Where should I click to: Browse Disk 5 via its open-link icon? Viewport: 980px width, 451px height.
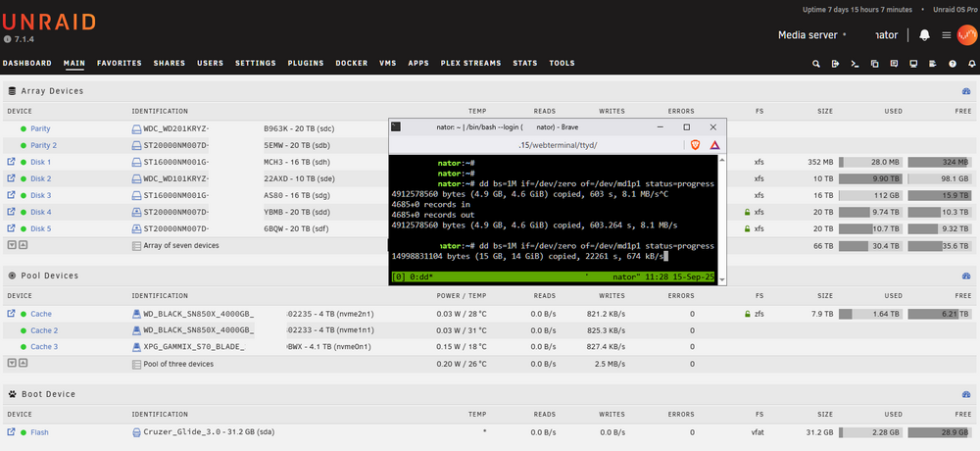click(11, 228)
